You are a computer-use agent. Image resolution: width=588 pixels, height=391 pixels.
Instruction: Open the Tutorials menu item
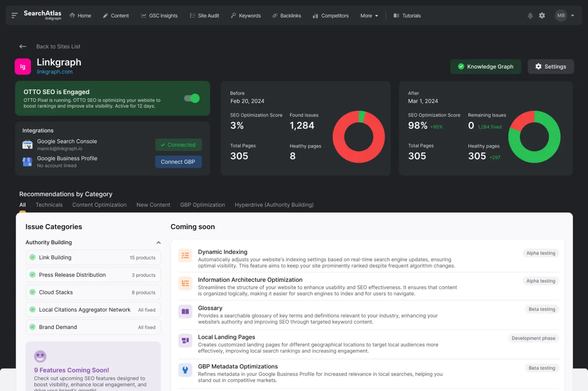coord(407,16)
